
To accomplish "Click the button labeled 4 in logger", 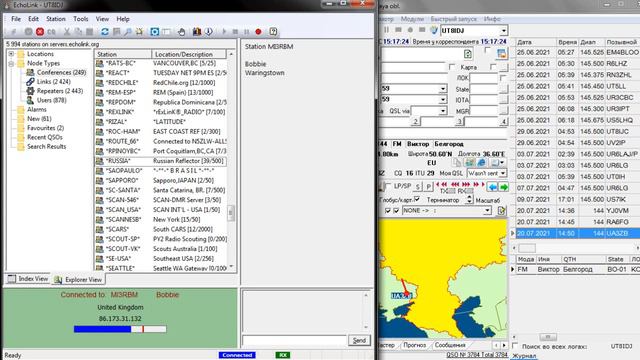I will (504, 121).
